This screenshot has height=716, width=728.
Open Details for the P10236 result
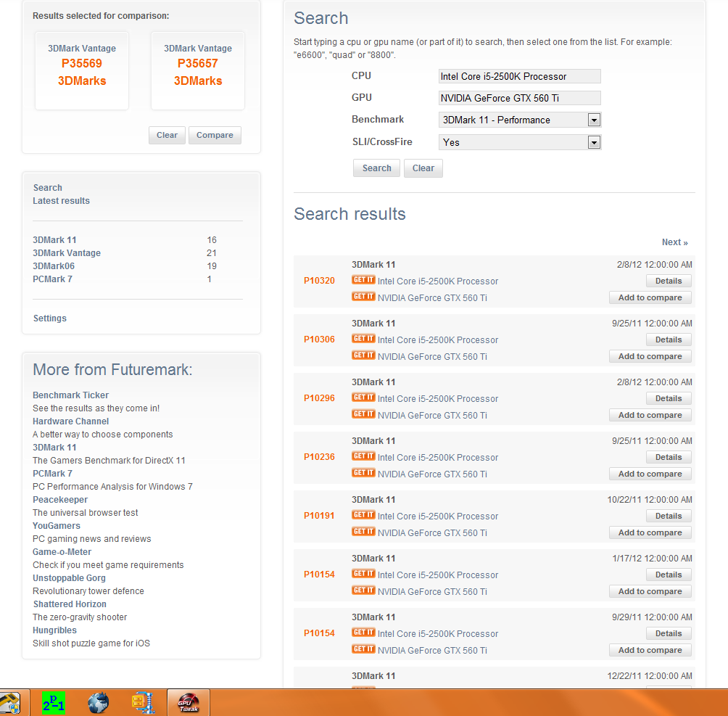[669, 457]
